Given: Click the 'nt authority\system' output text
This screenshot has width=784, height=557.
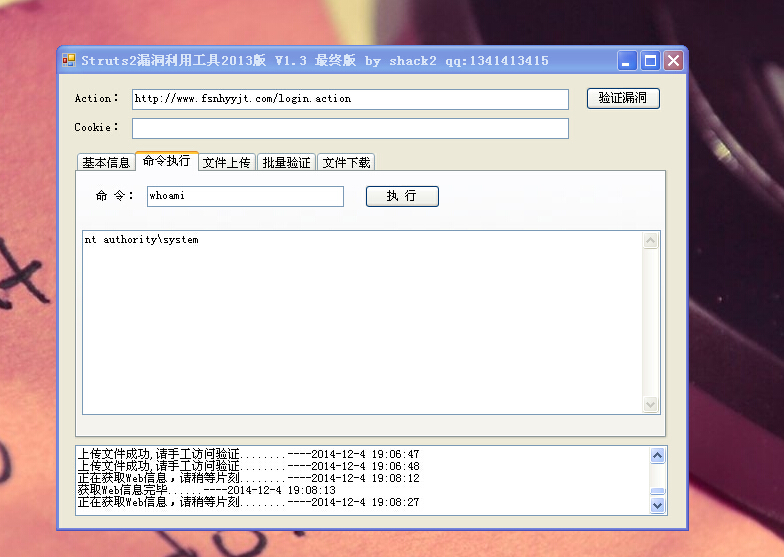Looking at the screenshot, I should 142,240.
